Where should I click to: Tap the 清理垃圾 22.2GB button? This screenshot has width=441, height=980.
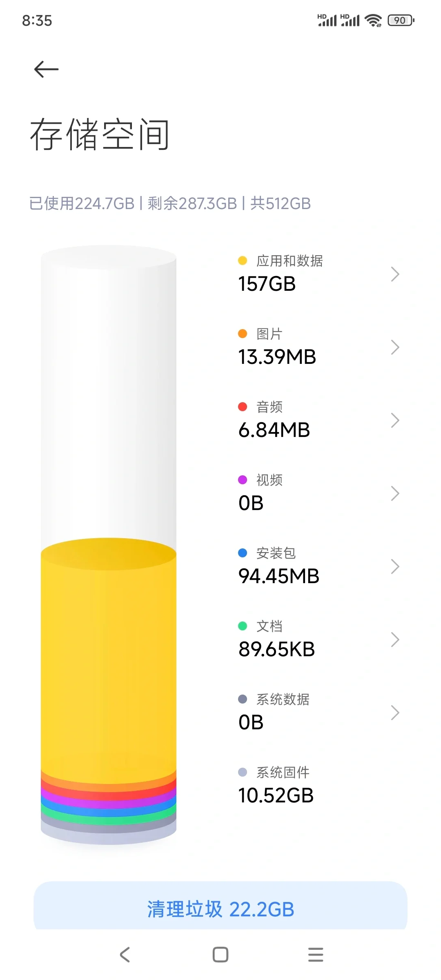(x=220, y=909)
